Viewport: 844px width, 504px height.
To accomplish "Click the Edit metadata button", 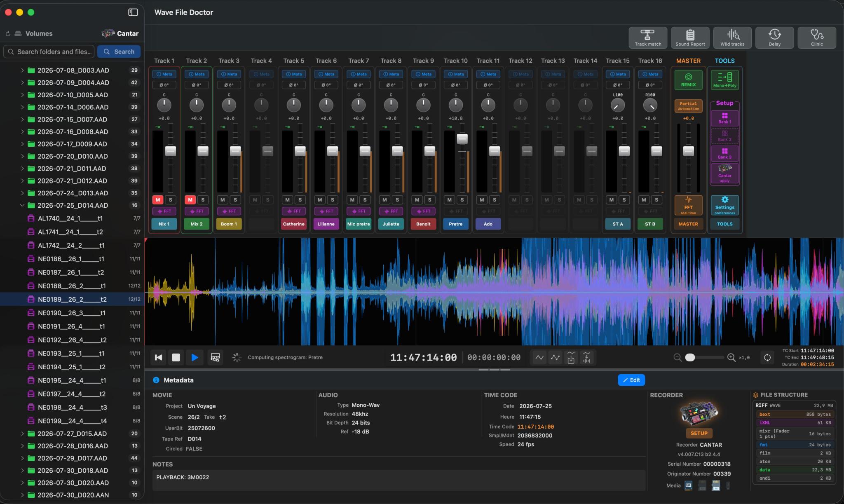I will pos(631,380).
